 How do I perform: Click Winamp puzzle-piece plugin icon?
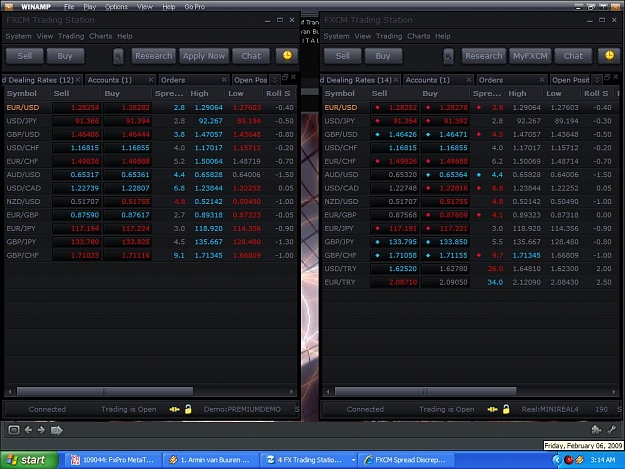596,429
